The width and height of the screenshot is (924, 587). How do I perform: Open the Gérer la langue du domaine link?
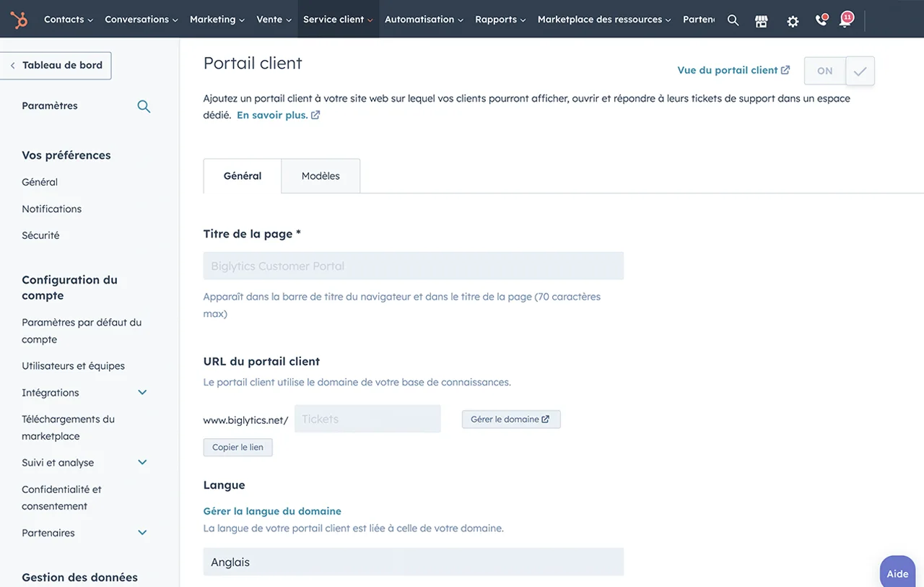tap(272, 510)
